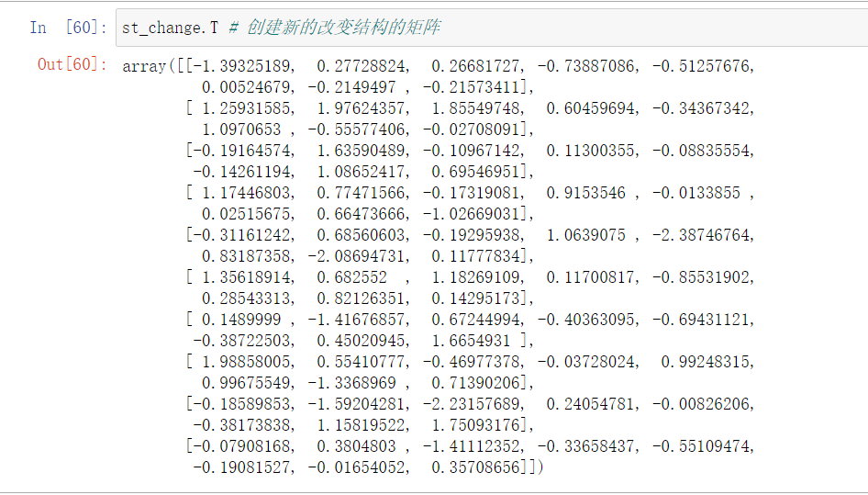Click value -2.08694731

point(357,256)
